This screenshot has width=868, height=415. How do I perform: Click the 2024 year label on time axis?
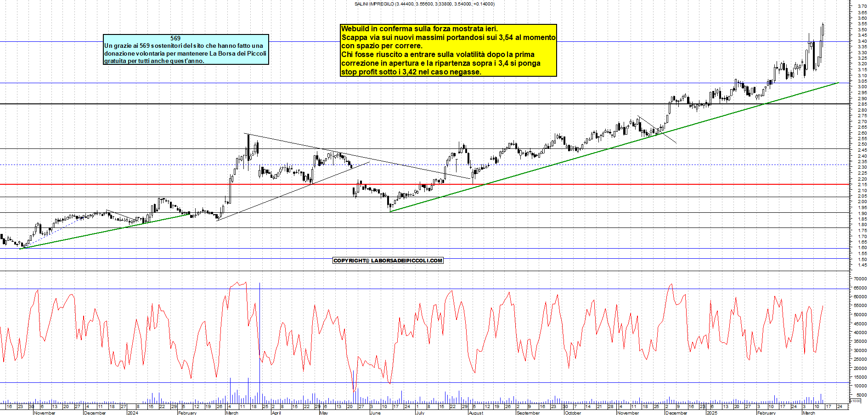click(133, 413)
